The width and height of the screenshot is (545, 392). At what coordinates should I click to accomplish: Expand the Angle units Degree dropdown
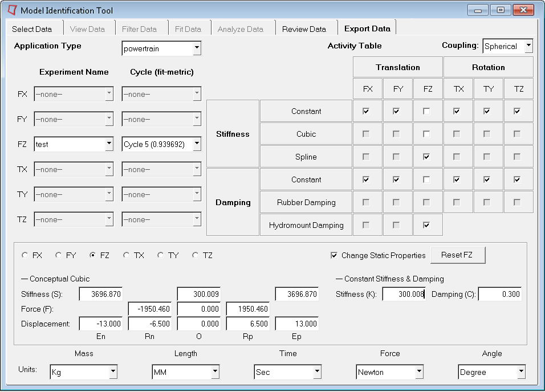(x=520, y=373)
